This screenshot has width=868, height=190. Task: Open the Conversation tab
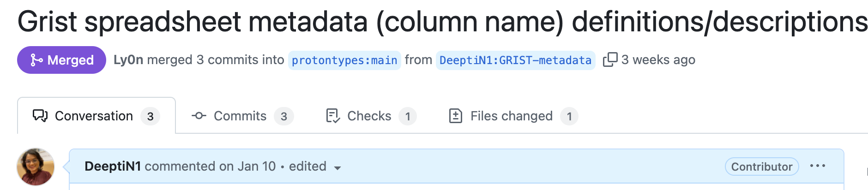click(x=96, y=116)
